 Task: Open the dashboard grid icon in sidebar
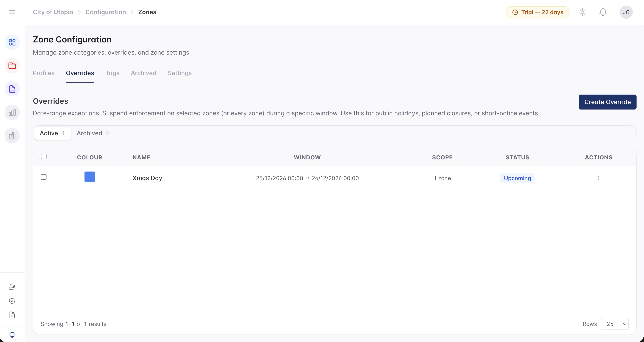[x=12, y=42]
